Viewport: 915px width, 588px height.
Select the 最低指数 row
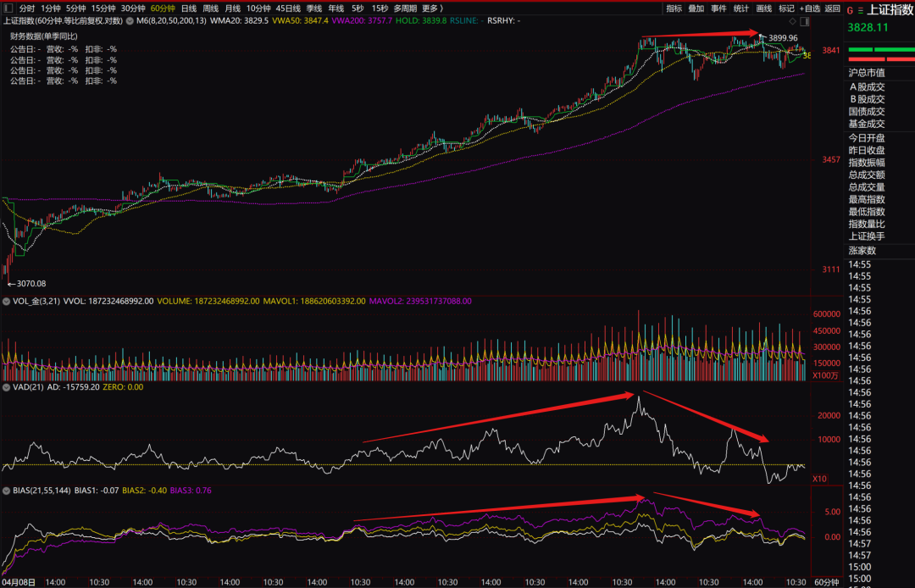click(x=867, y=212)
